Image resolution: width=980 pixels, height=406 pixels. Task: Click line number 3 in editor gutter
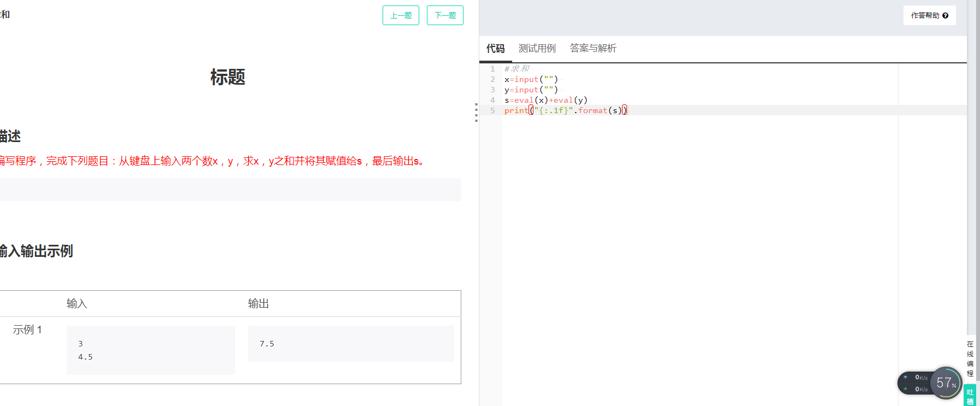(x=492, y=90)
